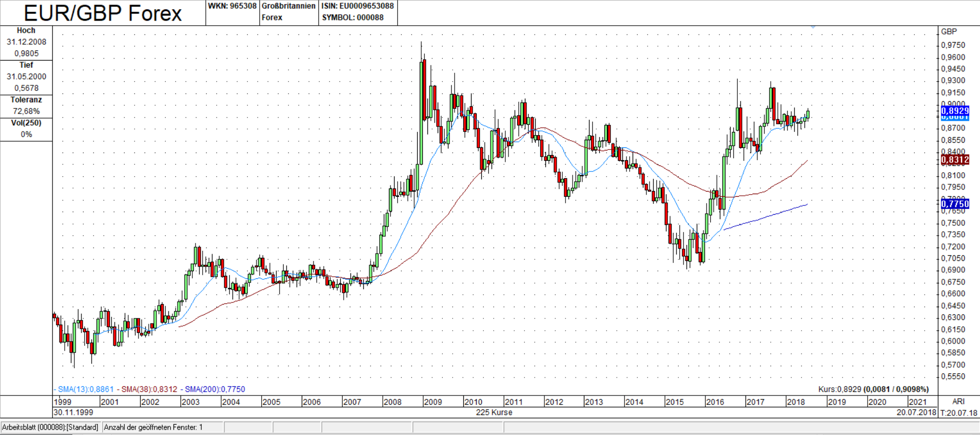
Task: Select 2009 on the time axis
Action: [x=433, y=402]
